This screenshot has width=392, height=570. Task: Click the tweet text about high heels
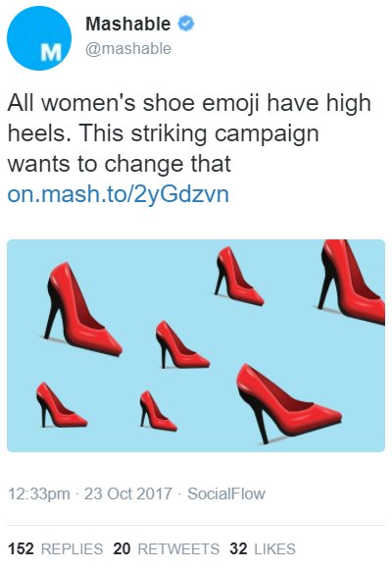[189, 133]
